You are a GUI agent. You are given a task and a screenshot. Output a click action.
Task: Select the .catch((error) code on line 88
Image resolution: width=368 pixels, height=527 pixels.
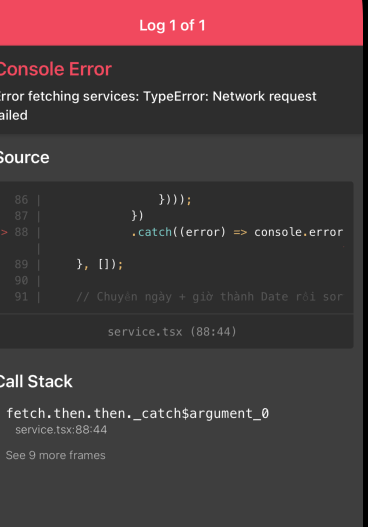click(x=178, y=232)
